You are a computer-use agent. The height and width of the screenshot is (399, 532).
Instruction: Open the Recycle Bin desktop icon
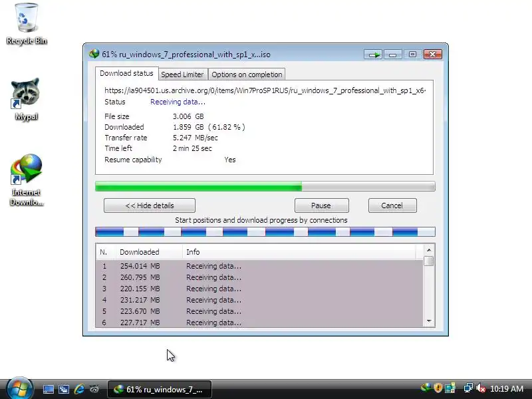click(27, 24)
